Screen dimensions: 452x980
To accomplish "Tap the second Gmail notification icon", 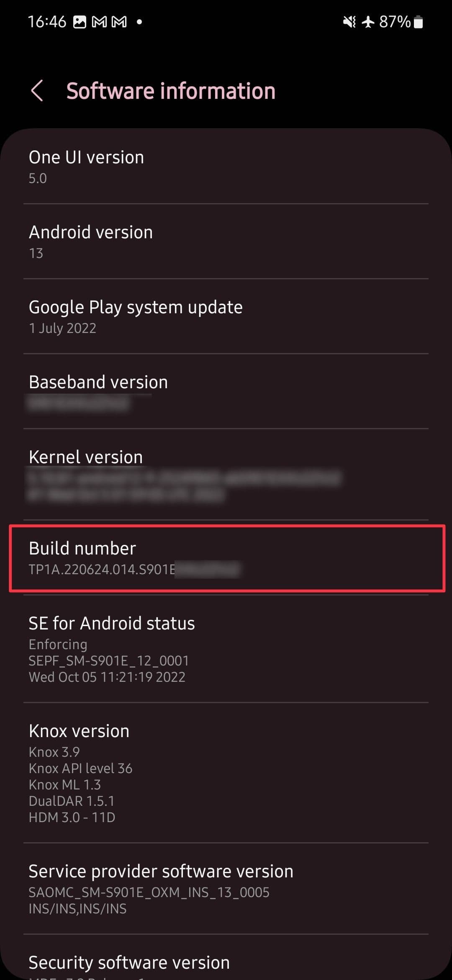I will pos(119,22).
